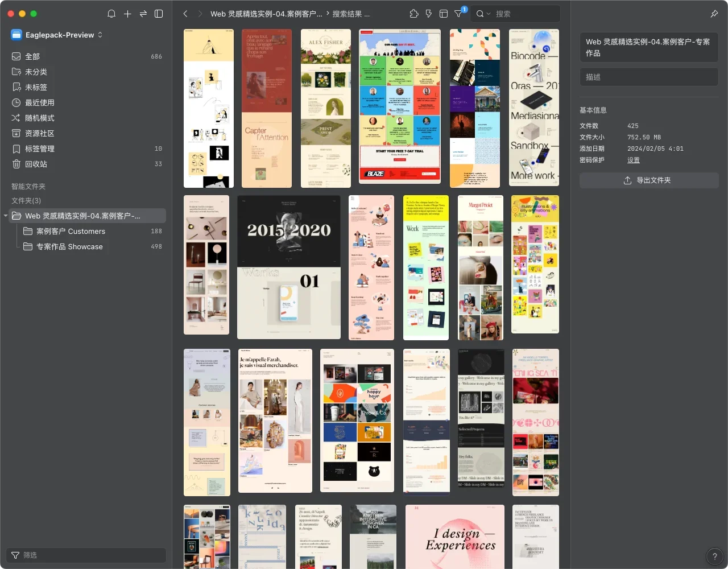Image resolution: width=728 pixels, height=569 pixels.
Task: Open the notifications bell icon
Action: coord(111,14)
